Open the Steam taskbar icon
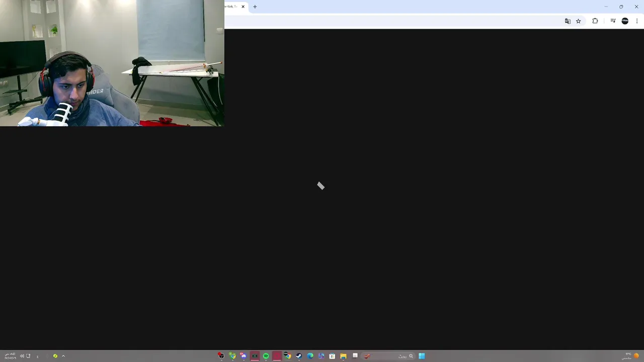The width and height of the screenshot is (644, 362). click(x=299, y=356)
